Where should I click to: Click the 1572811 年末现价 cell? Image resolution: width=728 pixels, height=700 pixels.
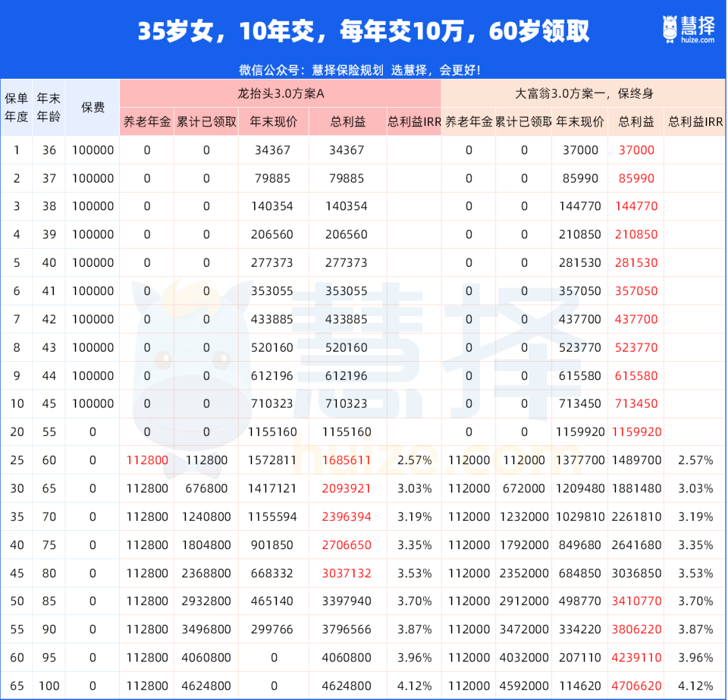(x=274, y=460)
